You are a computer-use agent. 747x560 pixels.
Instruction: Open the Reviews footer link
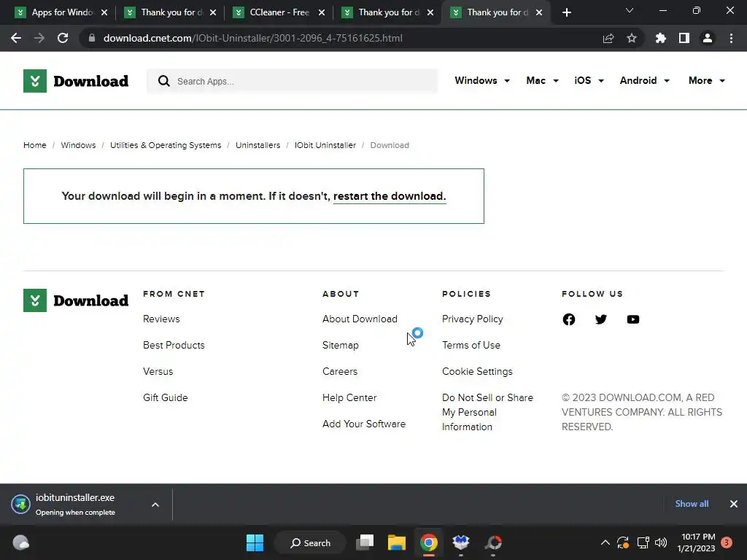(x=161, y=319)
